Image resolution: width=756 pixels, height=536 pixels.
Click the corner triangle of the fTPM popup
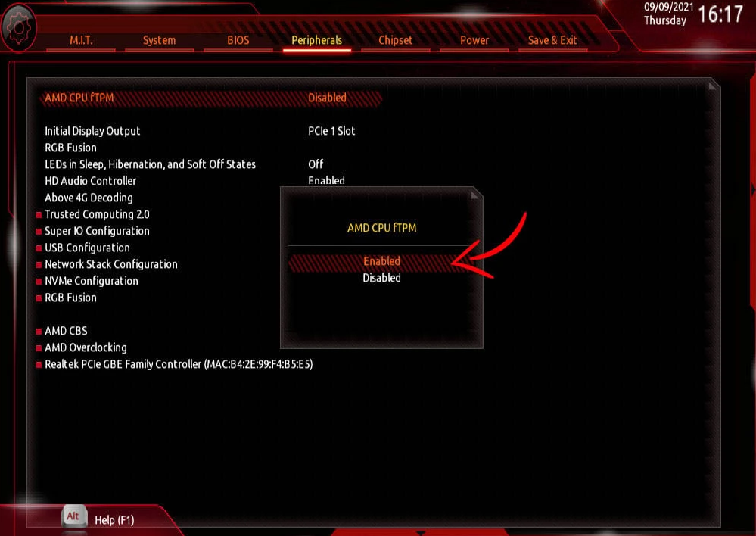pyautogui.click(x=475, y=195)
